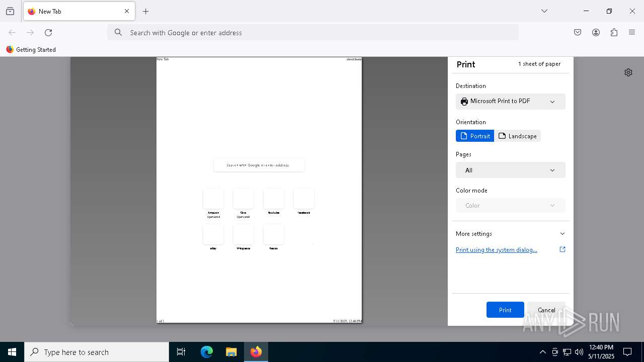Open the Save to Pocket icon
The width and height of the screenshot is (644, 362).
578,33
